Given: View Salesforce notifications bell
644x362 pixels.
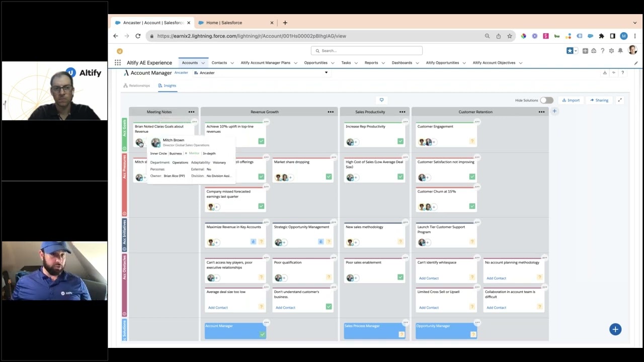Looking at the screenshot, I should tap(620, 51).
